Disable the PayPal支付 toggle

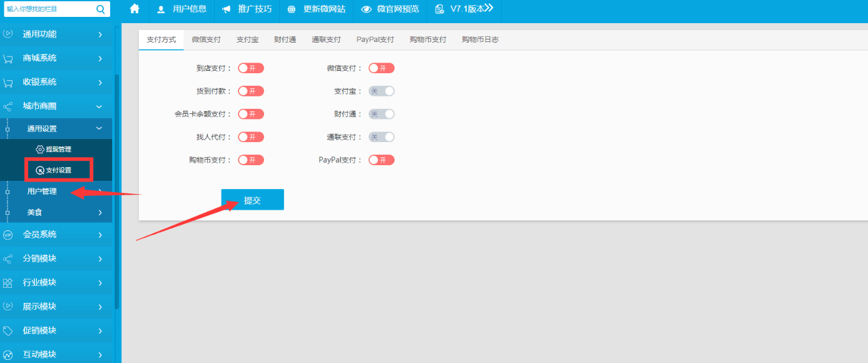pyautogui.click(x=381, y=160)
